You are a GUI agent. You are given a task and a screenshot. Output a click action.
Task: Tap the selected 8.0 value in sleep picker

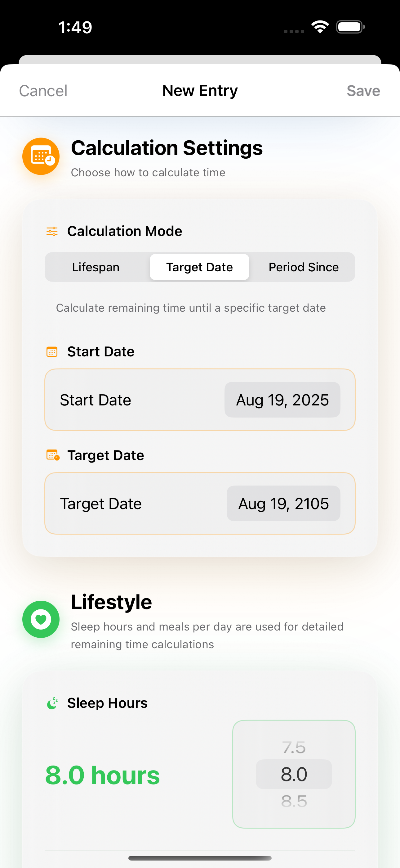tap(294, 774)
